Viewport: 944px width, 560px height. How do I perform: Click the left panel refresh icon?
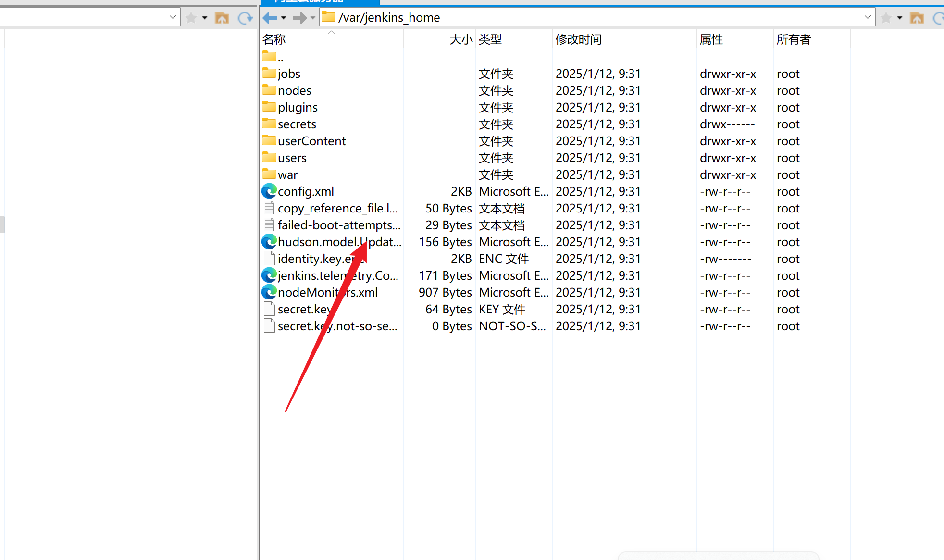point(246,18)
